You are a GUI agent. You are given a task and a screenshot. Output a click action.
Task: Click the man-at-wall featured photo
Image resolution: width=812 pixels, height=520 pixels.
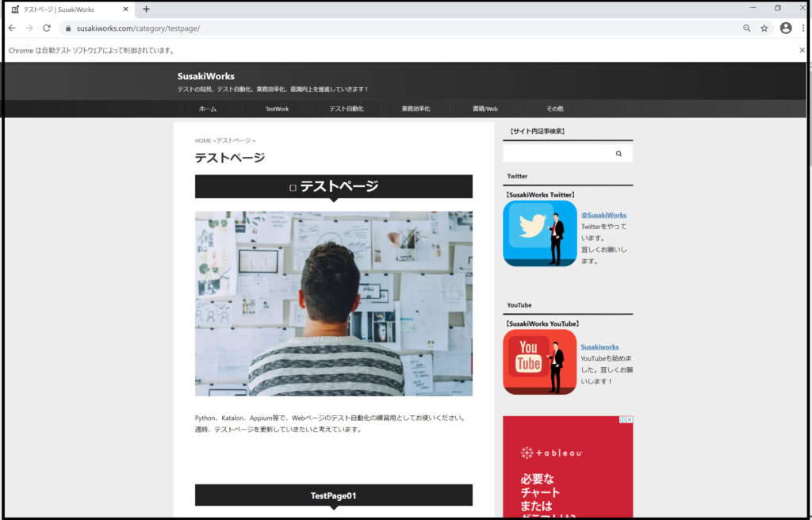click(334, 304)
